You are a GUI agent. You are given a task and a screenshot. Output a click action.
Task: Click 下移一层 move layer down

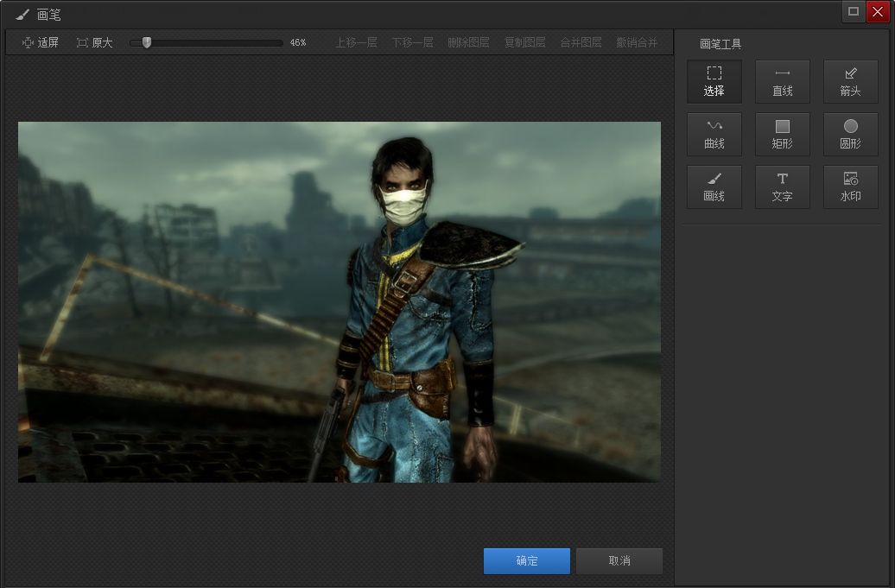point(412,43)
